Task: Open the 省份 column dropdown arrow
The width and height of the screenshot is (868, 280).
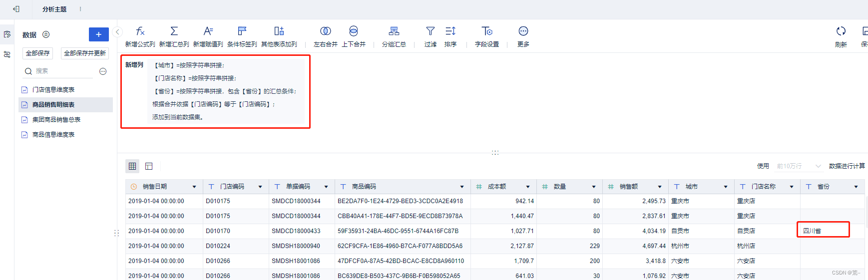Action: click(856, 187)
